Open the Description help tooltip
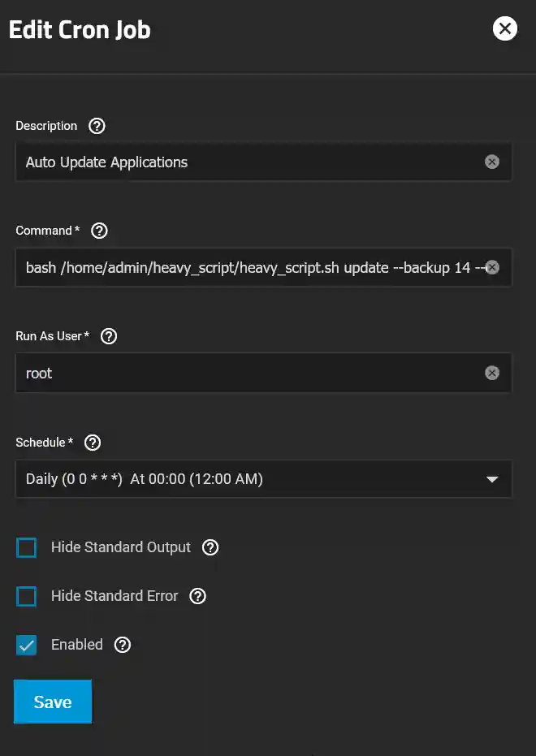 tap(97, 126)
